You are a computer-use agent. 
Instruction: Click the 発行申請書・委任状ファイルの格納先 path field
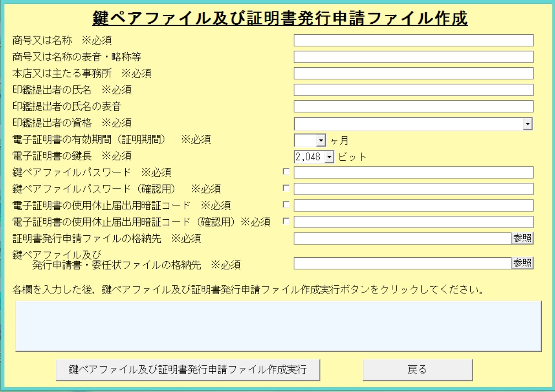point(402,263)
